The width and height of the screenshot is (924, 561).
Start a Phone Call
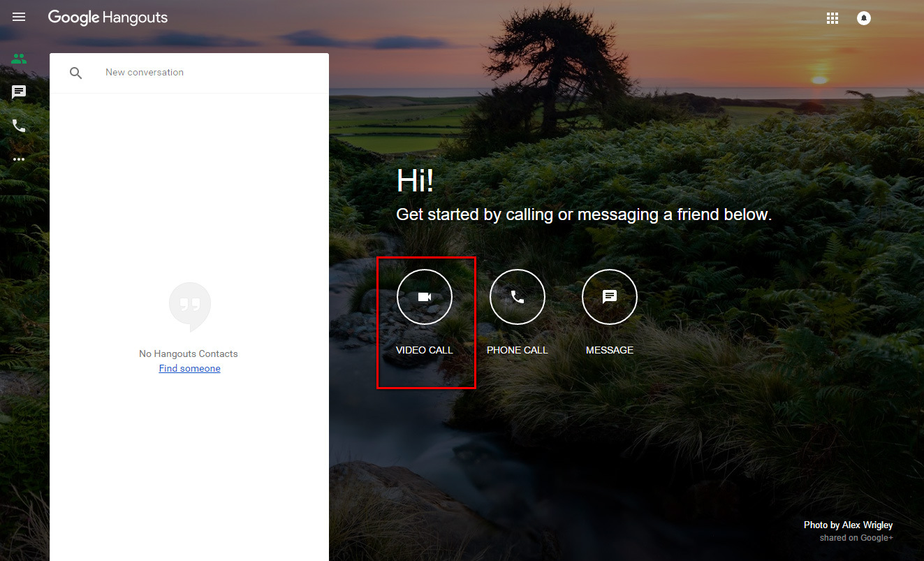click(x=517, y=296)
